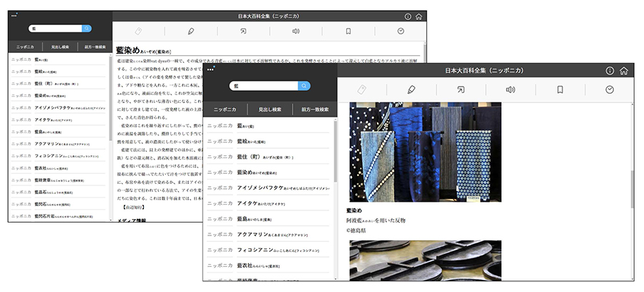This screenshot has width=644, height=292.
Task: Click the indigo-dyed fabrics photo in front window
Action: point(426,152)
